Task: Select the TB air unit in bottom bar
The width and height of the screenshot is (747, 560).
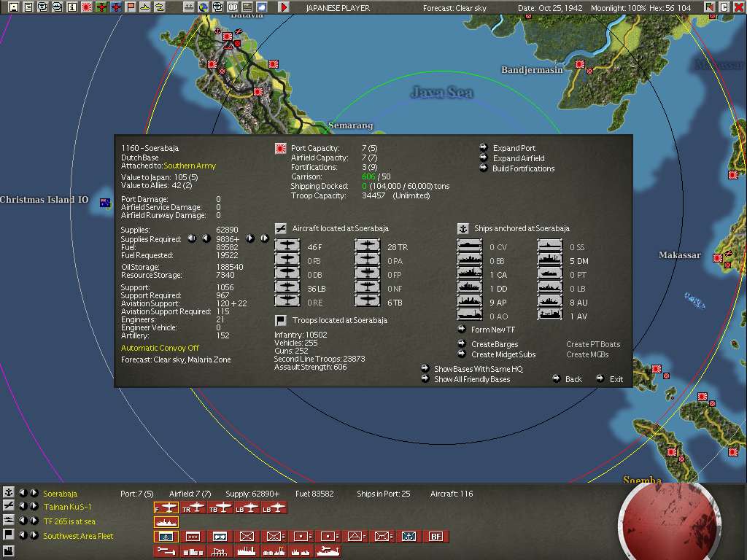Action: (x=220, y=507)
